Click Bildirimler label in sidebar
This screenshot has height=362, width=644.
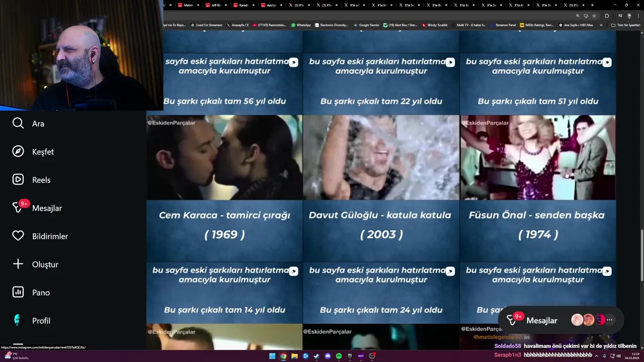point(50,236)
